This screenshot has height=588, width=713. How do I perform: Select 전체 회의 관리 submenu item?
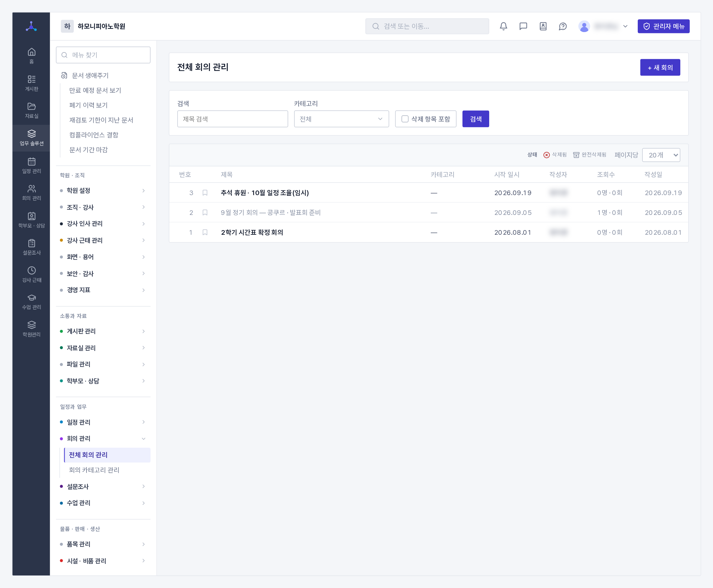(x=107, y=455)
